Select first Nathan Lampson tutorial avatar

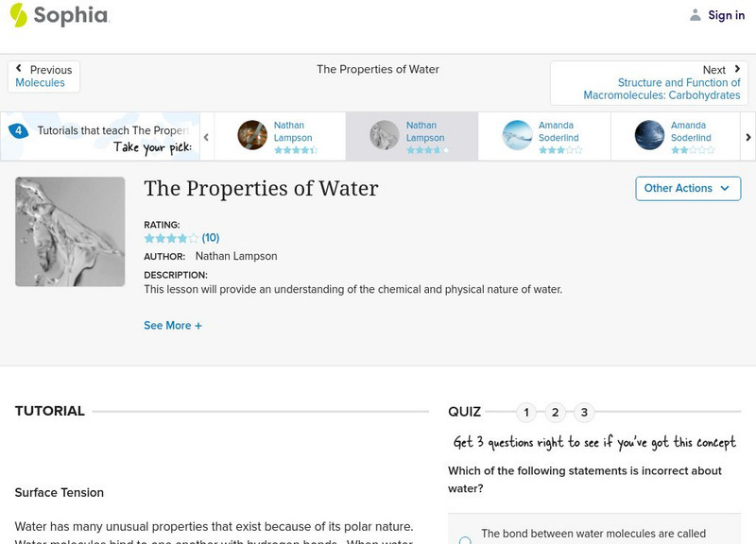point(252,135)
